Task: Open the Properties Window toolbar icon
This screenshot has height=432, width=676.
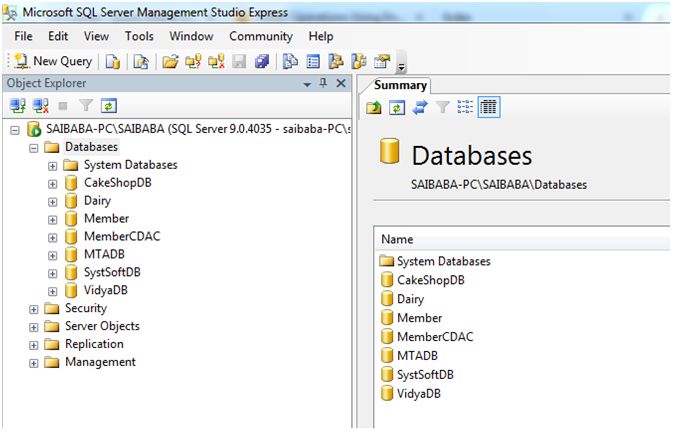Action: [x=382, y=62]
